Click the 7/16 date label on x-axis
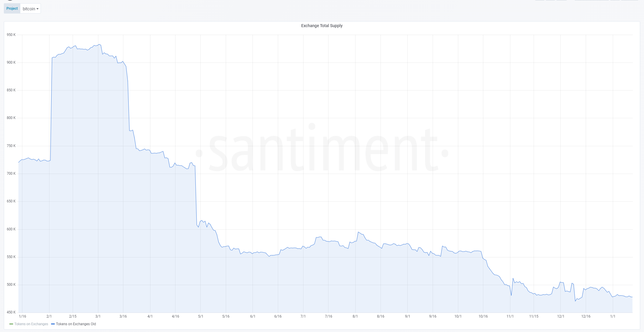644x332 pixels. point(328,316)
